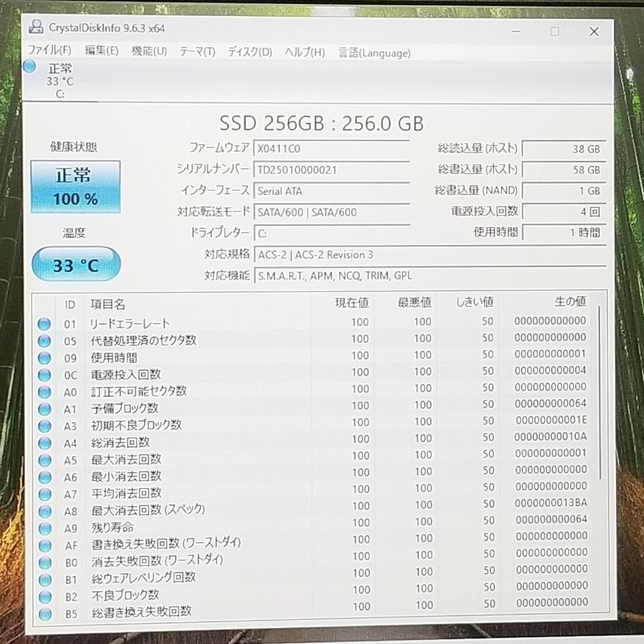Click the serial number field showing TD25010000021

(332, 170)
